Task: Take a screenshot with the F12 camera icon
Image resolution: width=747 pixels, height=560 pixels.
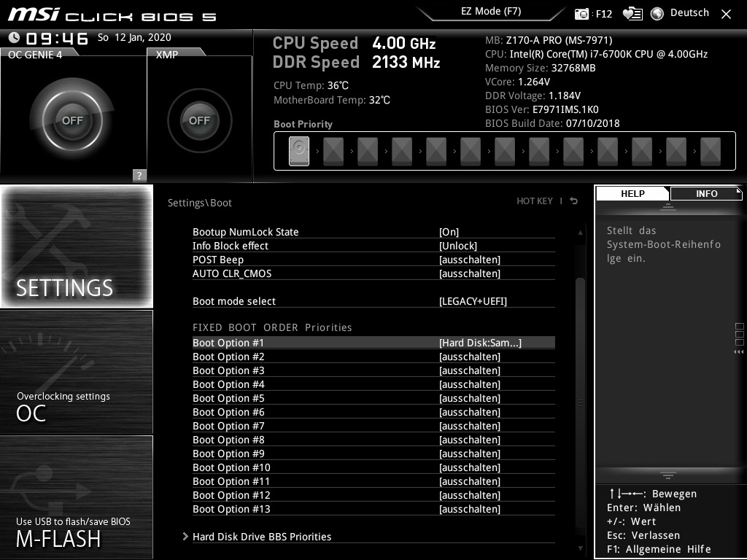Action: (x=581, y=14)
